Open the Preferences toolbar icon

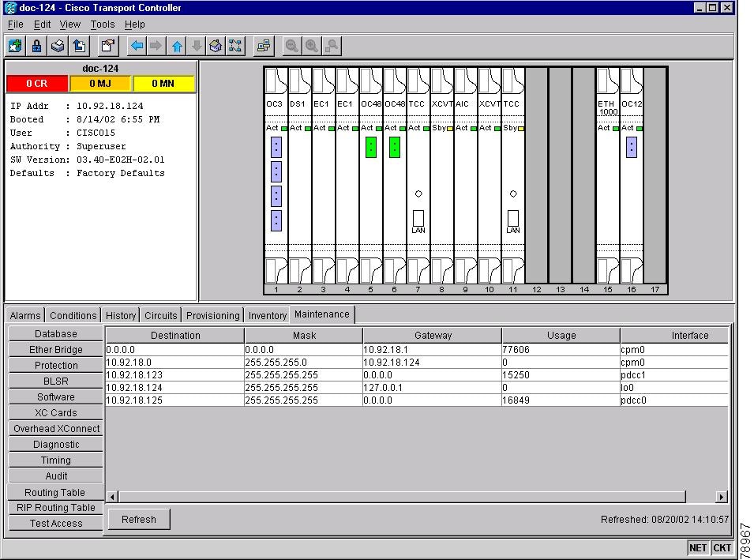click(107, 46)
